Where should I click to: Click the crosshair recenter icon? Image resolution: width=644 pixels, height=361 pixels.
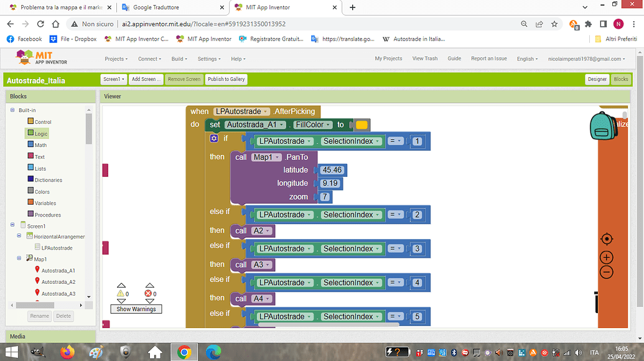tap(607, 239)
